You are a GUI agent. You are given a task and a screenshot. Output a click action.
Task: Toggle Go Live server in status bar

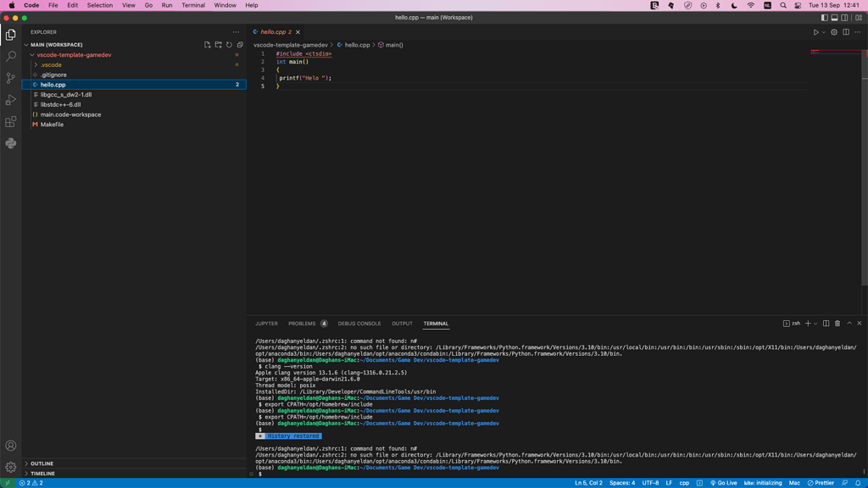[x=724, y=483]
